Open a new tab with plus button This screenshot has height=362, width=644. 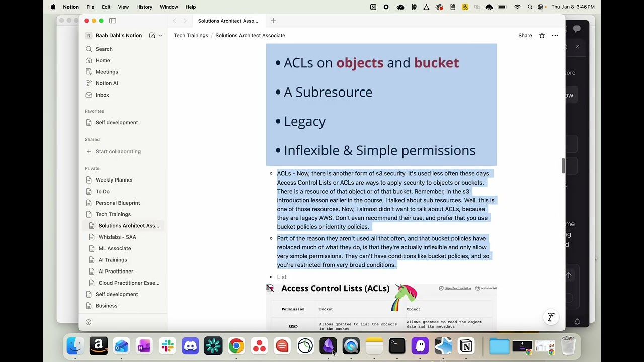click(x=273, y=21)
